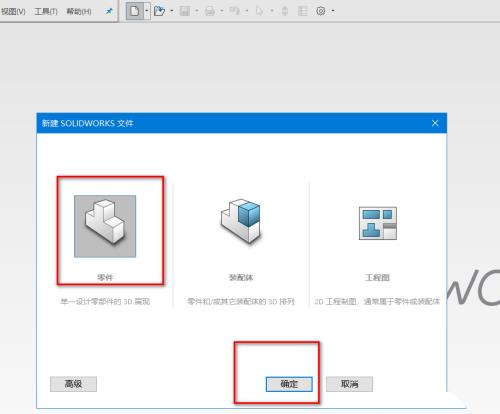This screenshot has height=414, width=500.
Task: Open the Options gear icon
Action: 320,11
